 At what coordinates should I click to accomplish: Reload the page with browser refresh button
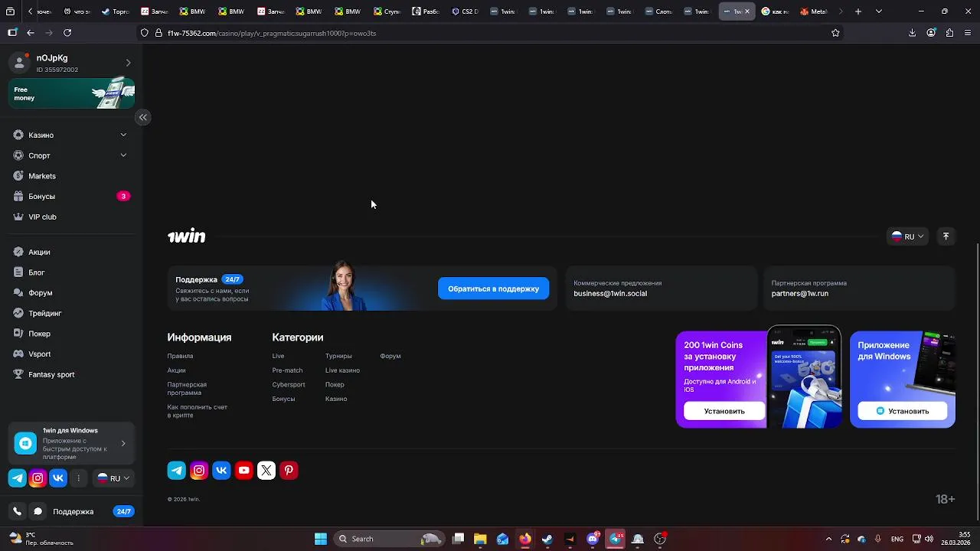click(x=67, y=33)
